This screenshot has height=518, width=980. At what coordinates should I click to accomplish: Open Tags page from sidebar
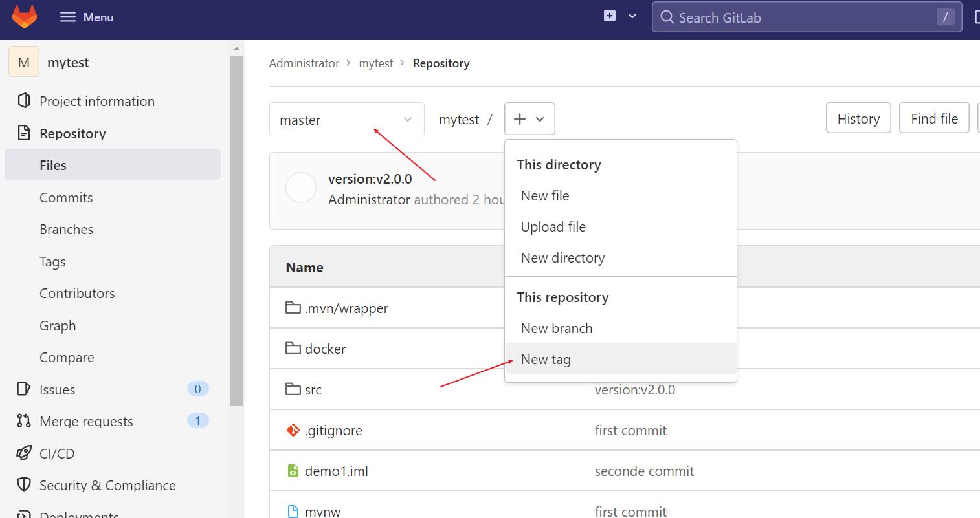[52, 262]
